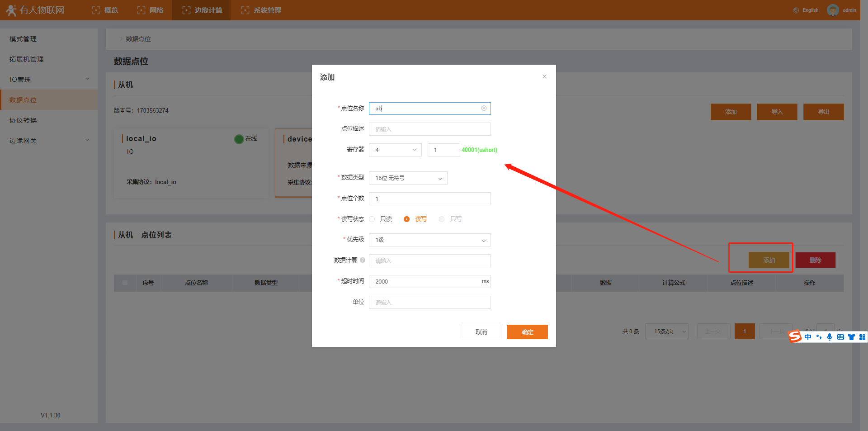Click the 数据计算 help question-mark icon
Image resolution: width=868 pixels, height=431 pixels.
tap(363, 260)
